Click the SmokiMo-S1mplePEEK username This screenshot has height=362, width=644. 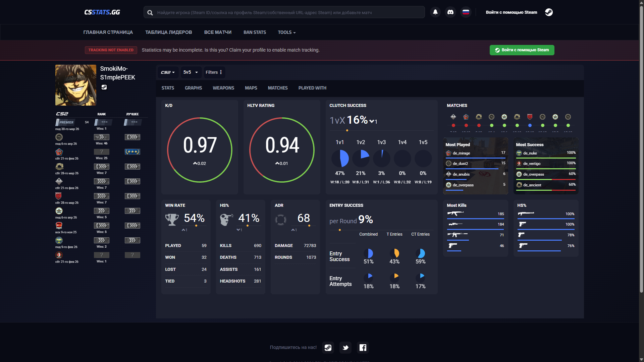click(x=117, y=73)
